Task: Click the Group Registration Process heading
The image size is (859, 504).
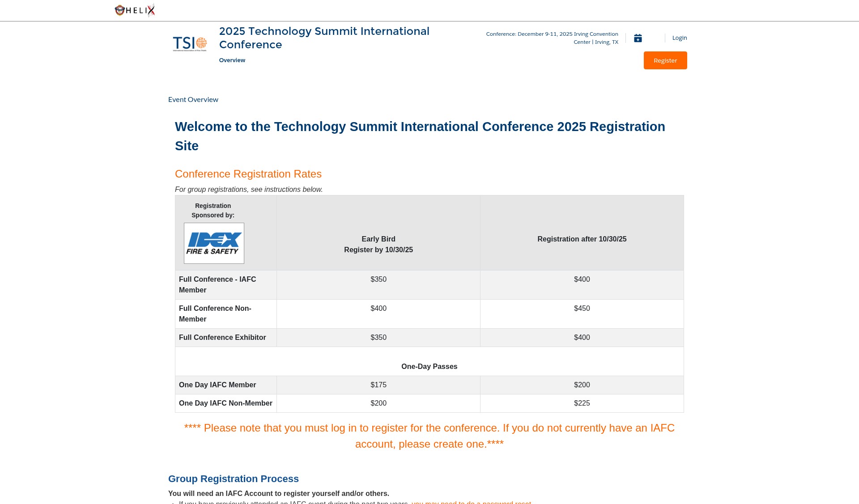Action: coord(234,479)
